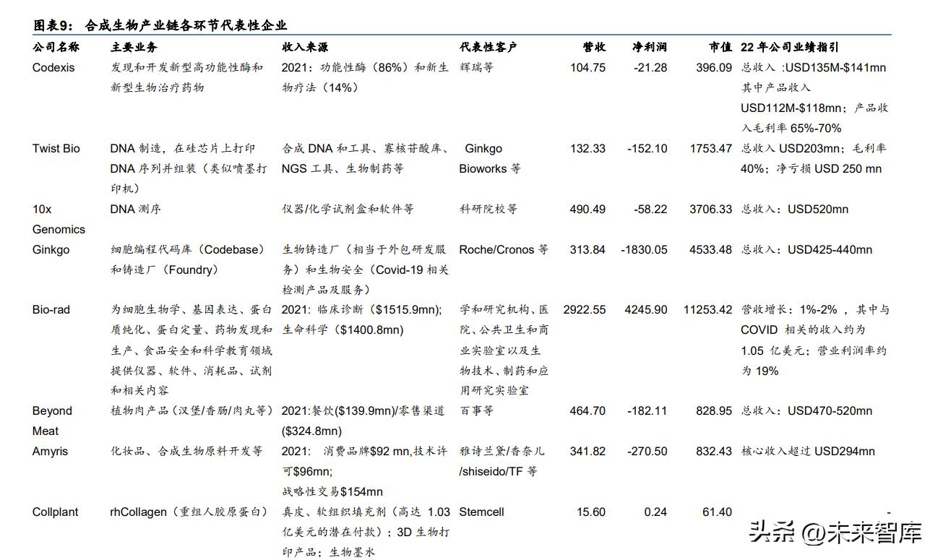
Task: Click the Bio-rad company name cell
Action: 51,309
